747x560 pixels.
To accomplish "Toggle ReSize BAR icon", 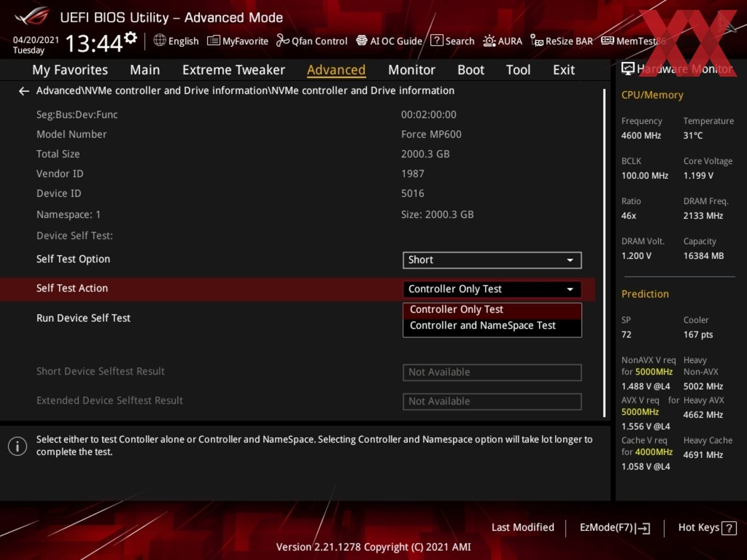I will click(x=537, y=41).
